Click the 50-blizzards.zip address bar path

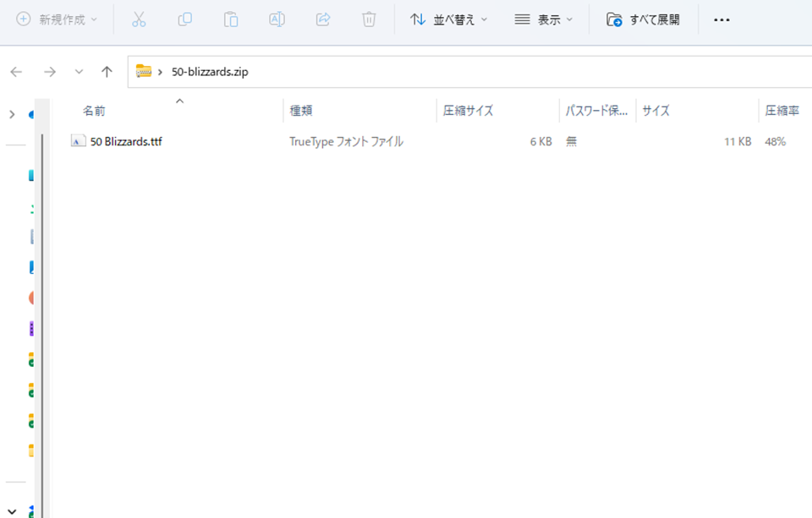pos(209,72)
